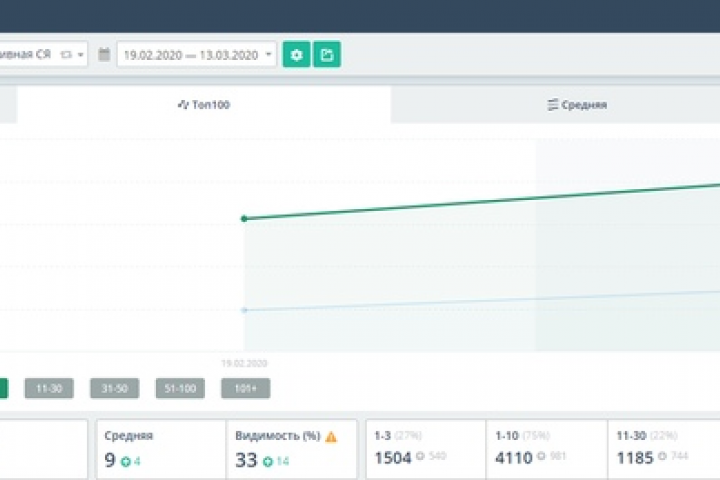Click the 1-3 positions count 1504

click(x=393, y=458)
